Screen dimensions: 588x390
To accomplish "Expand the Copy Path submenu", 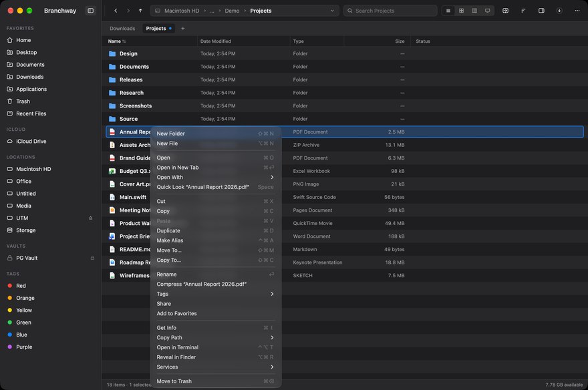I will [216, 337].
